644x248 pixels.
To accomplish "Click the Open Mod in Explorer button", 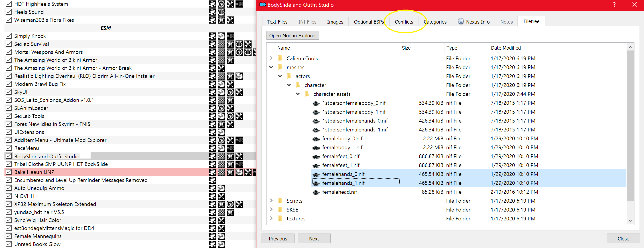I will (293, 35).
